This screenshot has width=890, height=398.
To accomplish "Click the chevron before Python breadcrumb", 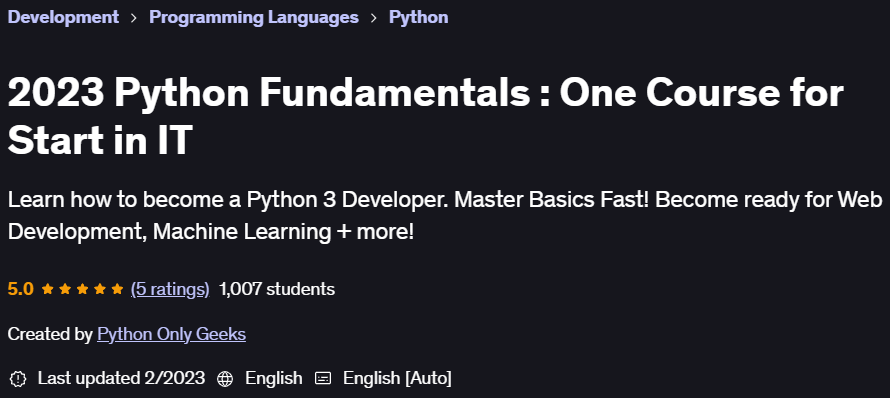I will [x=373, y=18].
